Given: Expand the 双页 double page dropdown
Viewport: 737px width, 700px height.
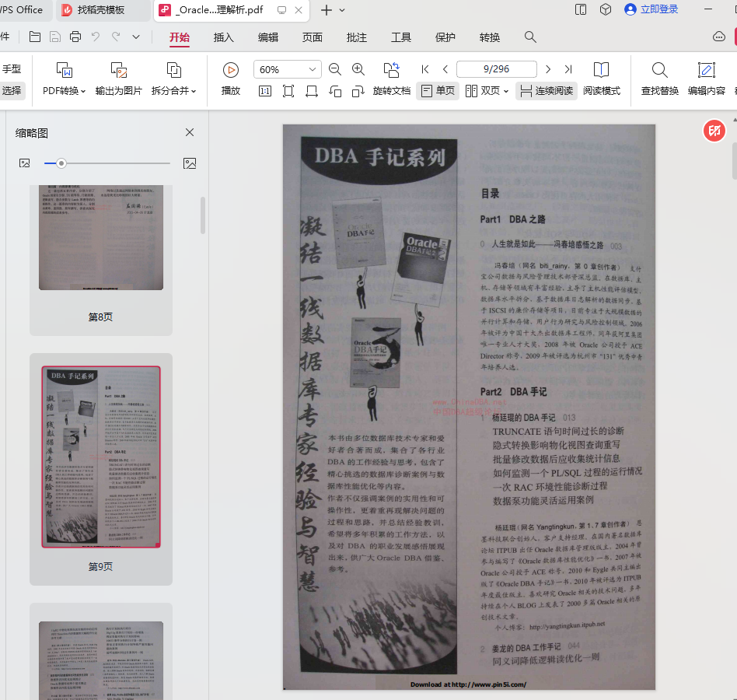Looking at the screenshot, I should click(x=506, y=92).
